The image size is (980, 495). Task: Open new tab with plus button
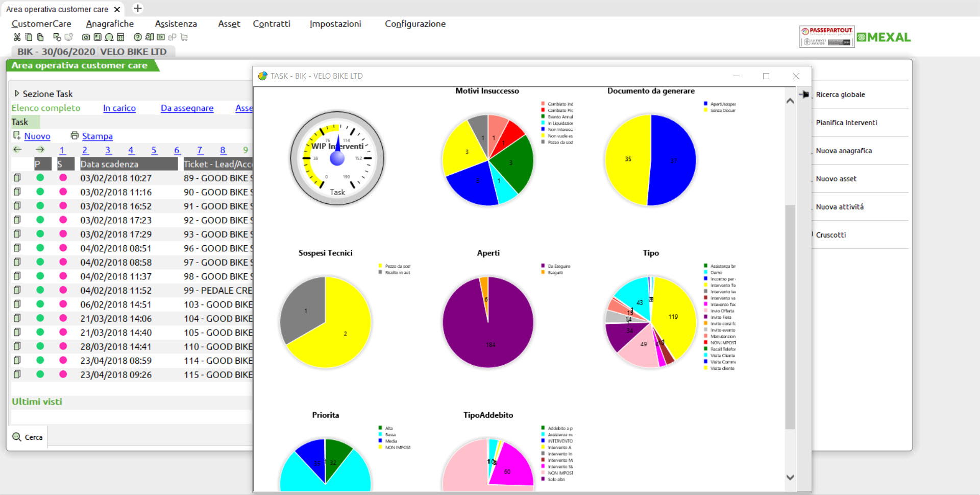pos(138,9)
